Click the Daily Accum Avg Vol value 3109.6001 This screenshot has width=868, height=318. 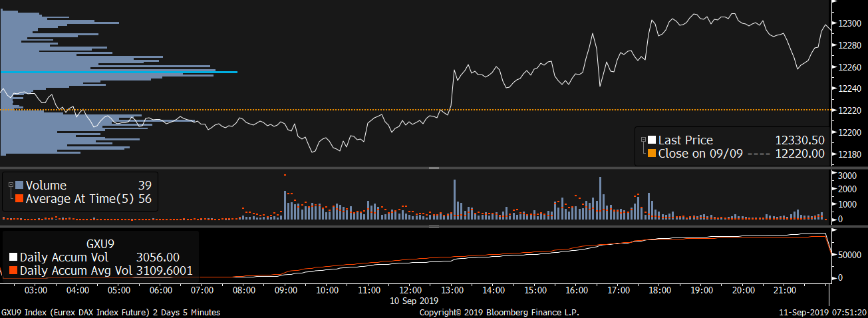(x=164, y=271)
